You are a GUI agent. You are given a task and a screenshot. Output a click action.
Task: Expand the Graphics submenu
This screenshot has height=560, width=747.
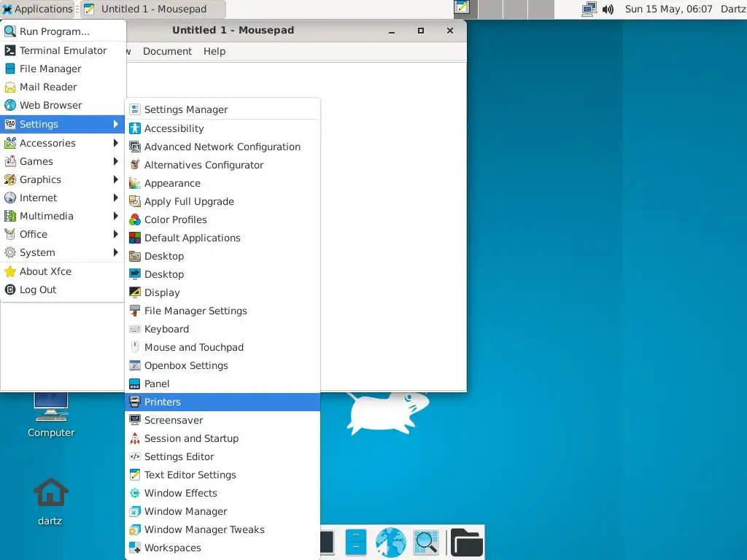coord(63,179)
